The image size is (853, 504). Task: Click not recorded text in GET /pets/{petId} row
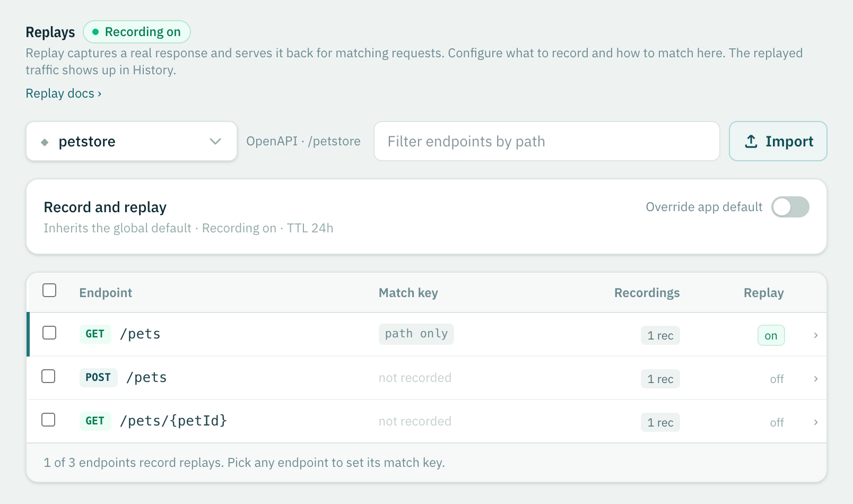coord(415,421)
